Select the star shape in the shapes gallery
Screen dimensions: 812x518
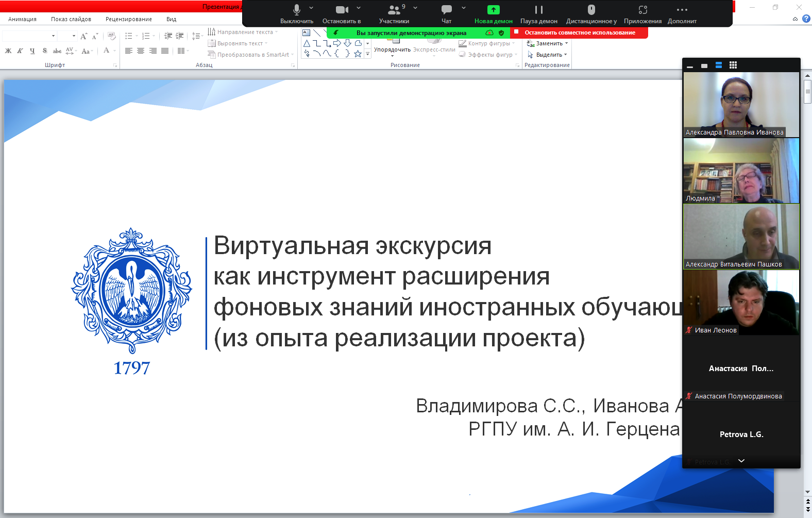pos(358,53)
